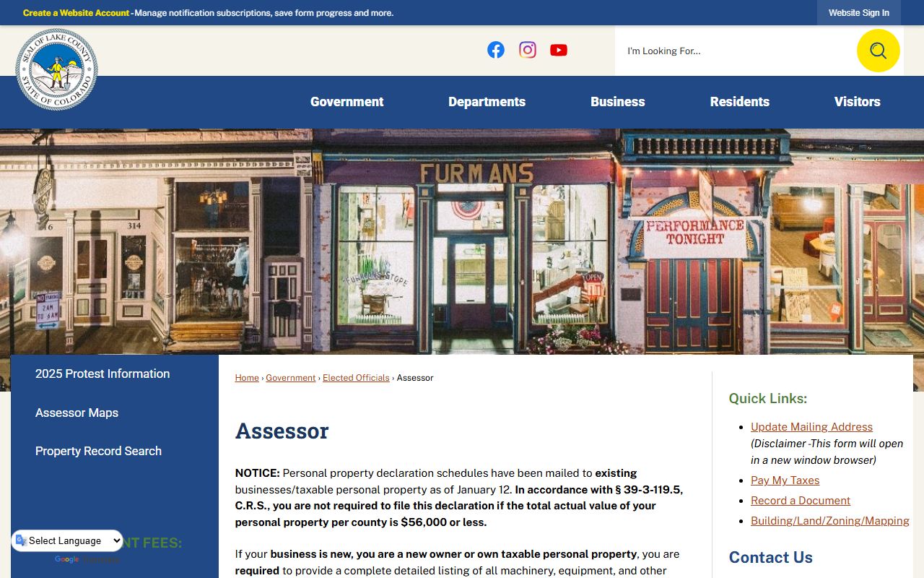Open Pay My Taxes quick link
The height and width of the screenshot is (578, 924).
coord(785,480)
